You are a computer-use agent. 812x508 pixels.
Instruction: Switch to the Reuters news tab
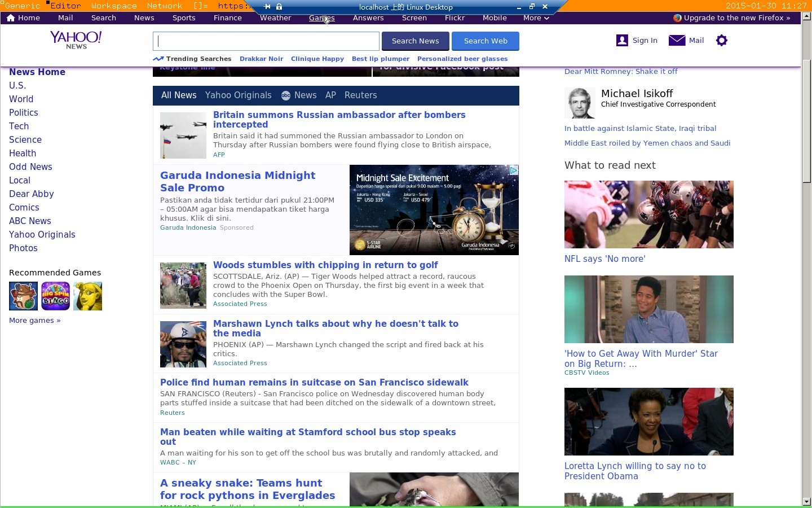point(361,95)
